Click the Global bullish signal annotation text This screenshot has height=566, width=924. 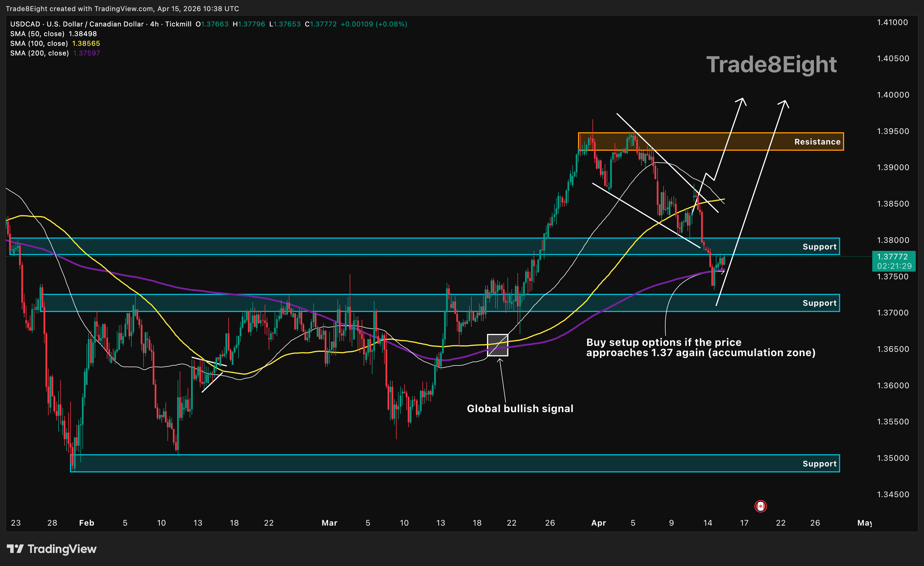[520, 408]
